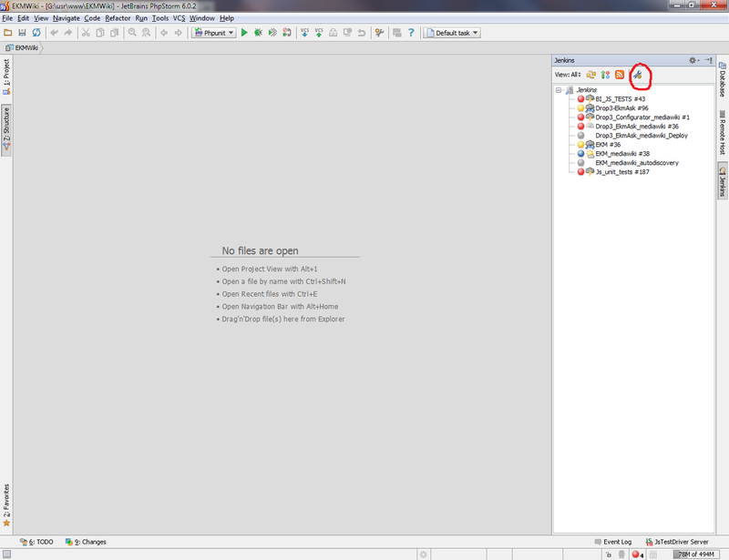Open the Database side tab

pos(723,79)
